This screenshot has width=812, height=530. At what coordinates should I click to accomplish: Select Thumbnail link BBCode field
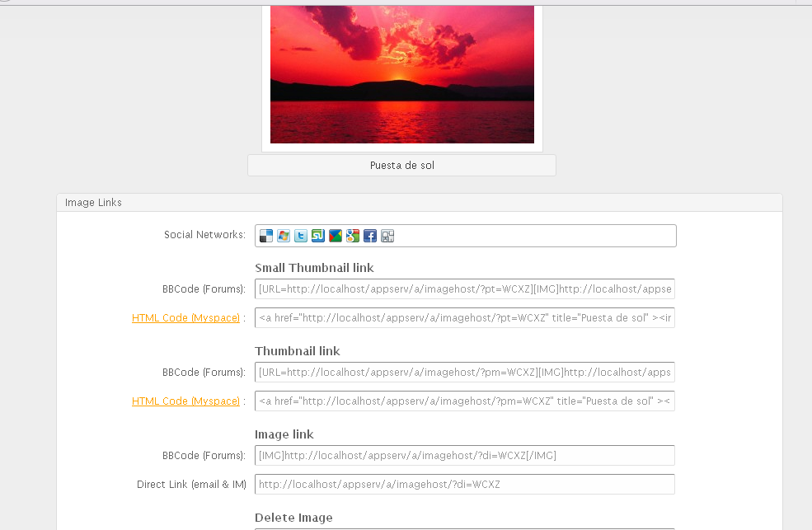(x=464, y=372)
